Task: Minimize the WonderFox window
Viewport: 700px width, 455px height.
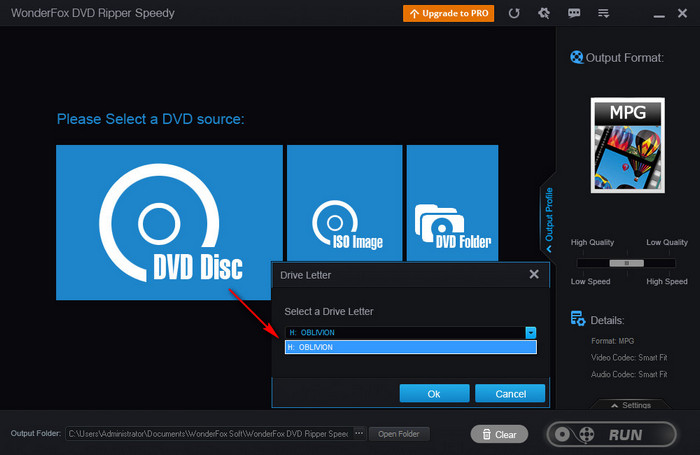Action: (659, 16)
